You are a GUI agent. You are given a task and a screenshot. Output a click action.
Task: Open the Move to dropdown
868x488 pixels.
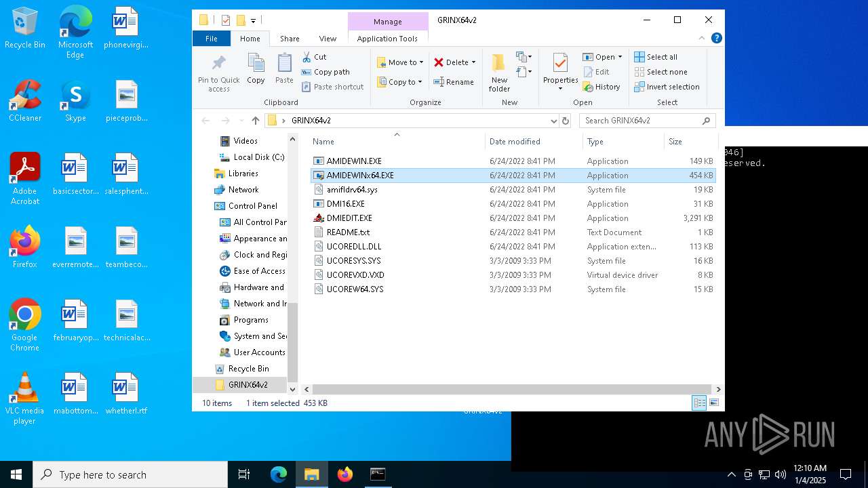point(400,62)
